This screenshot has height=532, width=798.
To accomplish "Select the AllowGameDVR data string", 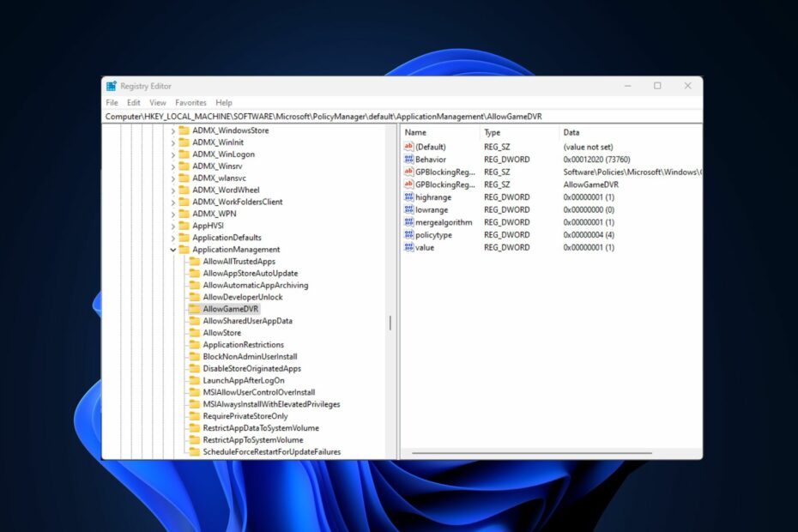I will (x=591, y=184).
